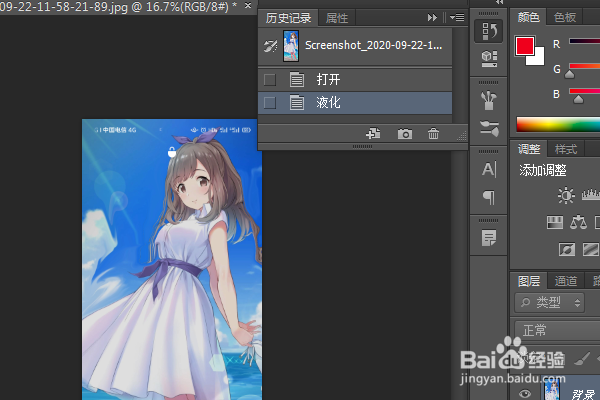Add Brightness/Contrast adjustment

(x=566, y=196)
